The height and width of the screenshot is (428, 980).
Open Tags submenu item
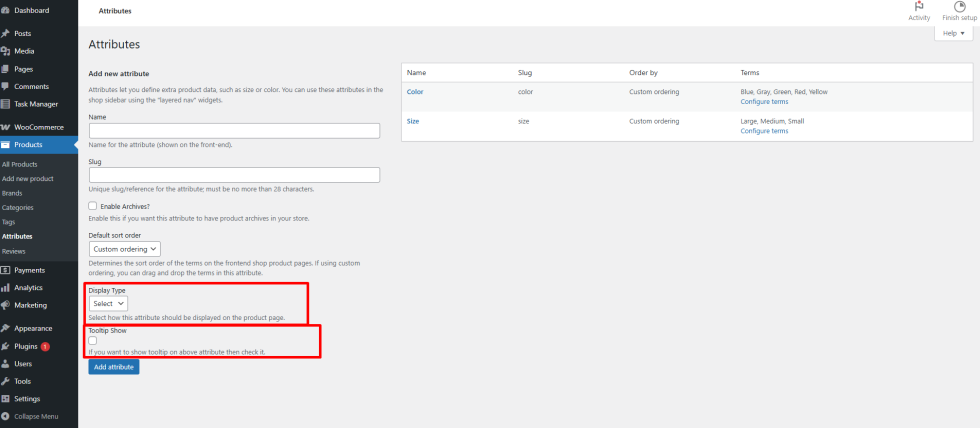[x=8, y=222]
